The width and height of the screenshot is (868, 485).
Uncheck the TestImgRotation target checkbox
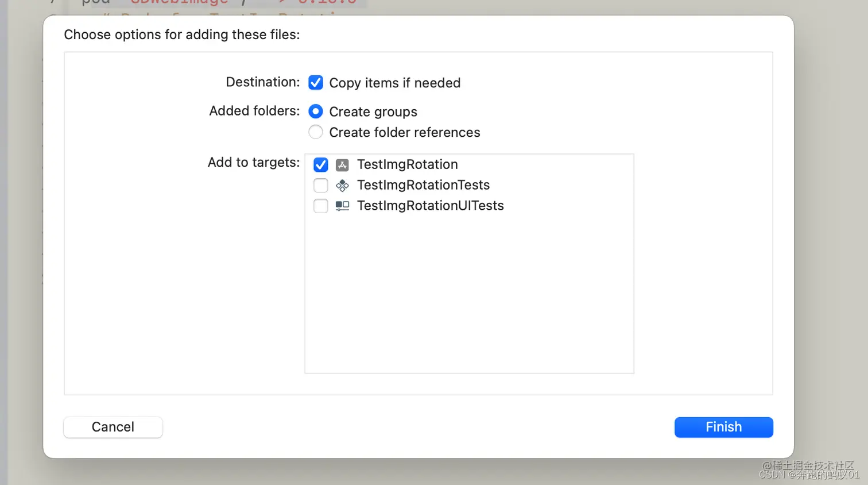[321, 165]
